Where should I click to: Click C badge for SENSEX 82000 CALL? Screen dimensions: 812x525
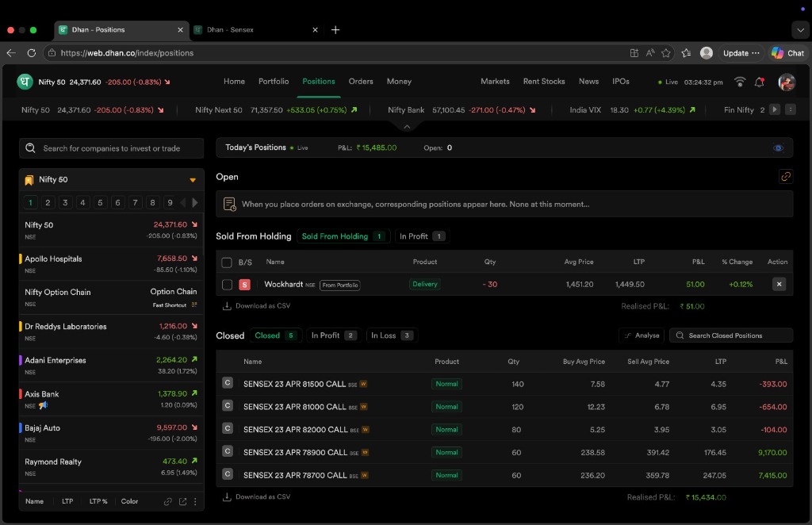click(x=227, y=429)
